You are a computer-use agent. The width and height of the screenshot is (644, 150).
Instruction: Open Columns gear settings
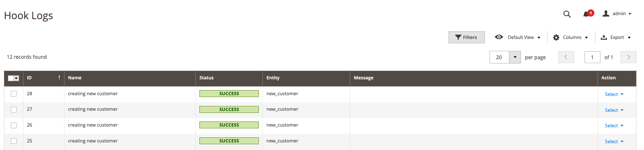click(556, 37)
